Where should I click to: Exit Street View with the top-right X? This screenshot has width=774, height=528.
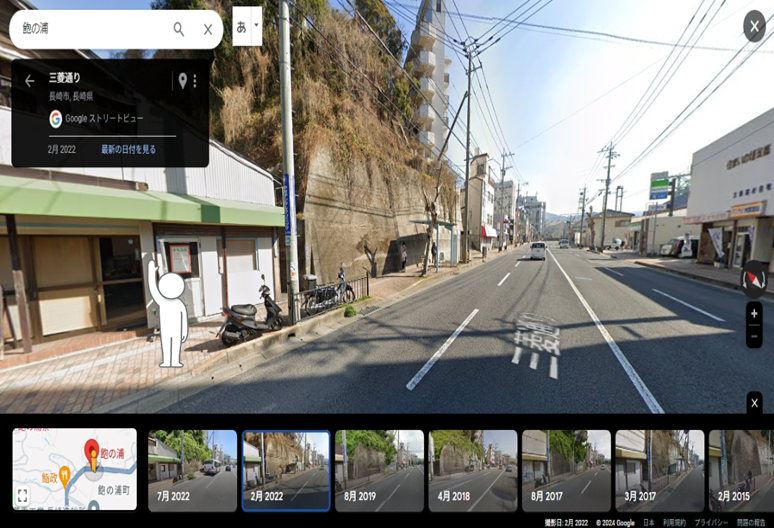click(754, 26)
